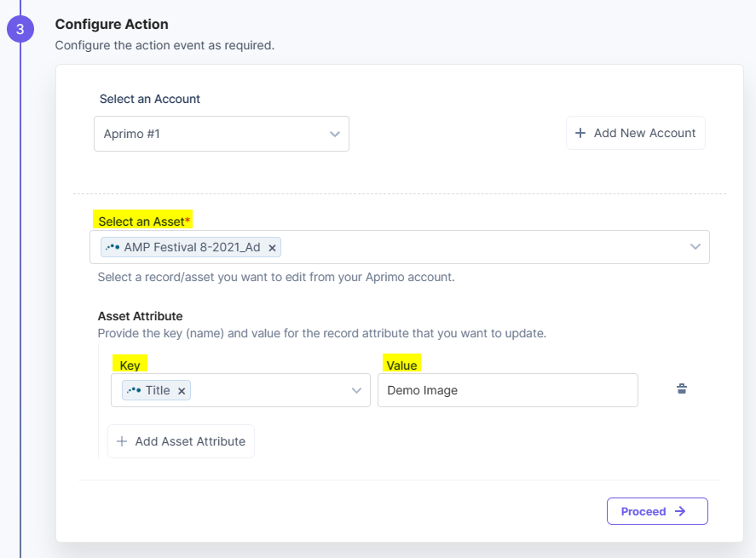
Task: Remove the Title key tag
Action: tap(181, 391)
